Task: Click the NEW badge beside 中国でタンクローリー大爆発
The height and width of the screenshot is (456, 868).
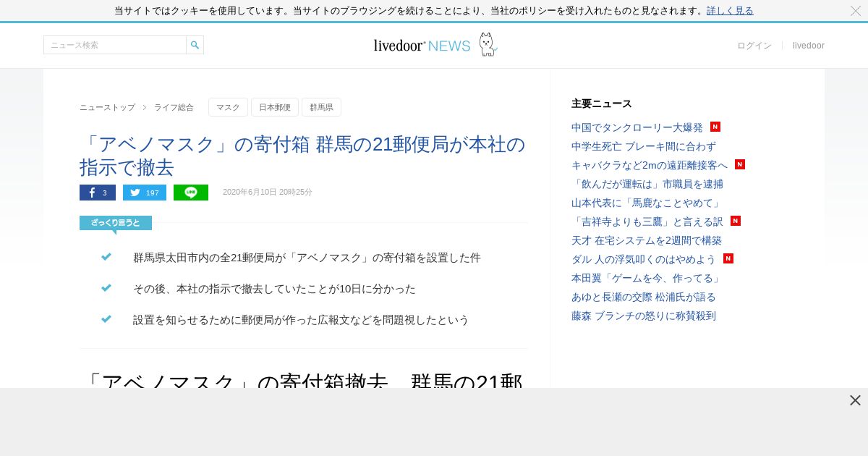Action: [x=715, y=127]
